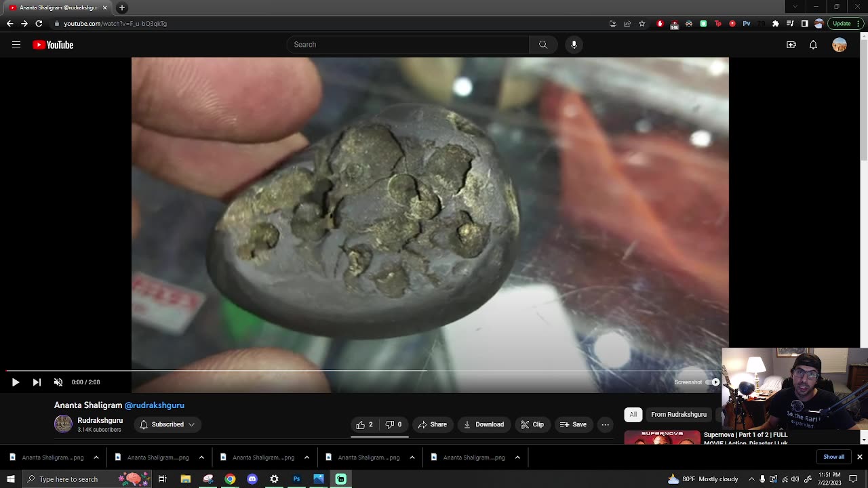Skip to the next video
This screenshot has width=868, height=488.
(x=37, y=382)
